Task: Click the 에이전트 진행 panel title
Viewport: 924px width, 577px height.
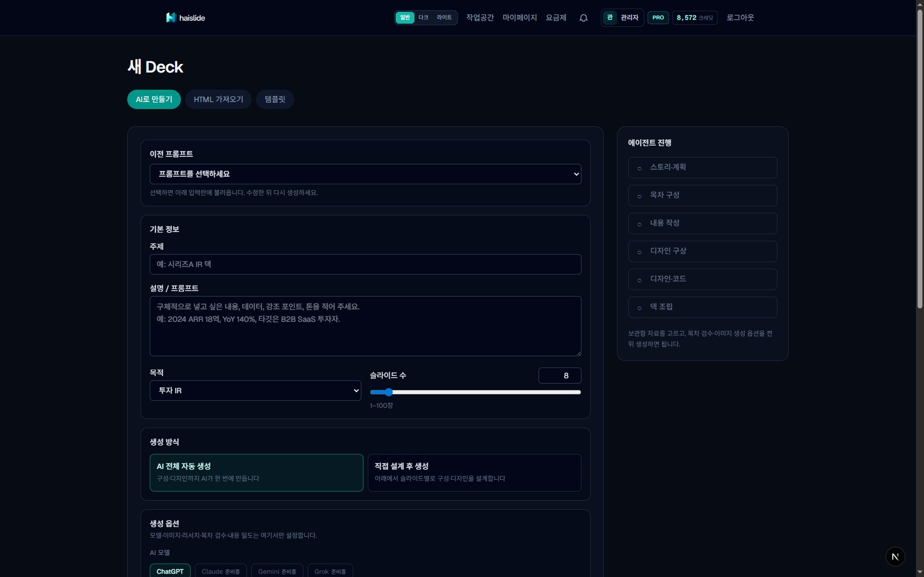Action: [x=650, y=143]
